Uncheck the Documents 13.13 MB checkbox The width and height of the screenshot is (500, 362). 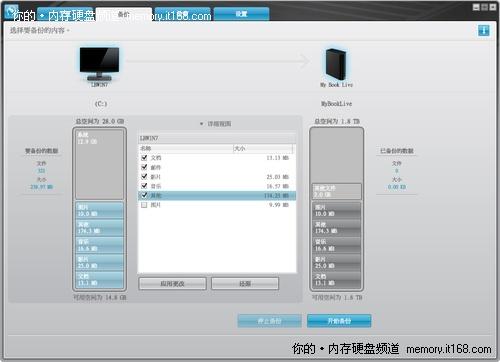pos(144,158)
